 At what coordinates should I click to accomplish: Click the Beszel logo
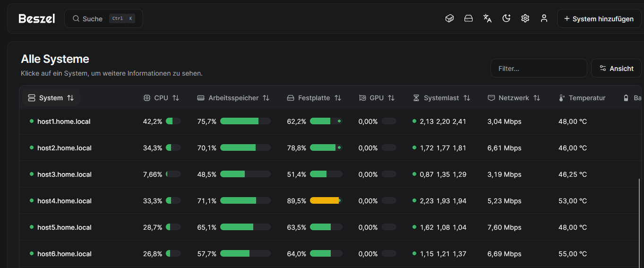(37, 18)
